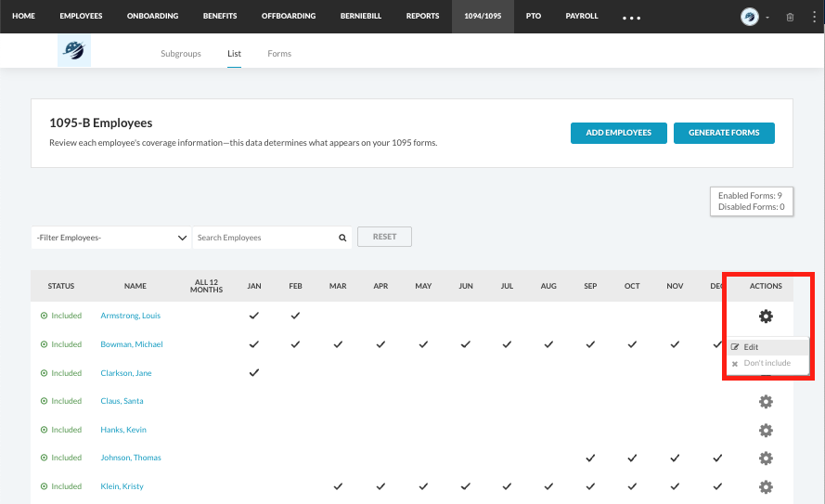Click the trash icon in top bar
Screen dimensions: 825x504
[790, 17]
